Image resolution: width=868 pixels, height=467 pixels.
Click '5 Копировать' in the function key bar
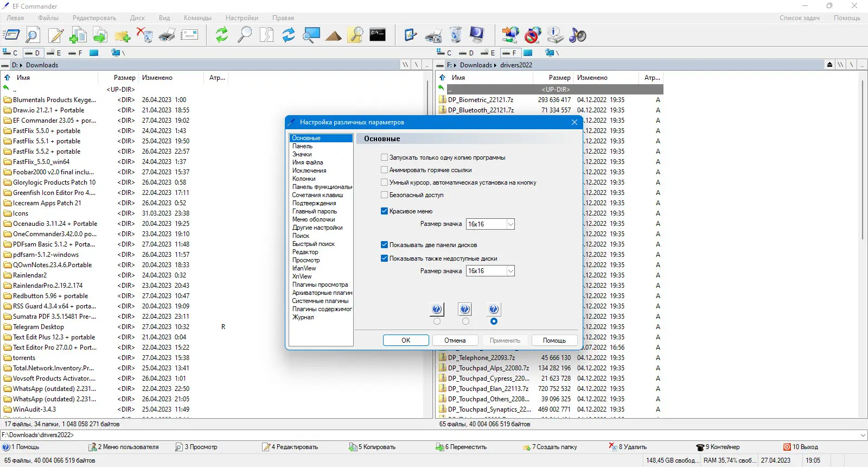coord(372,447)
